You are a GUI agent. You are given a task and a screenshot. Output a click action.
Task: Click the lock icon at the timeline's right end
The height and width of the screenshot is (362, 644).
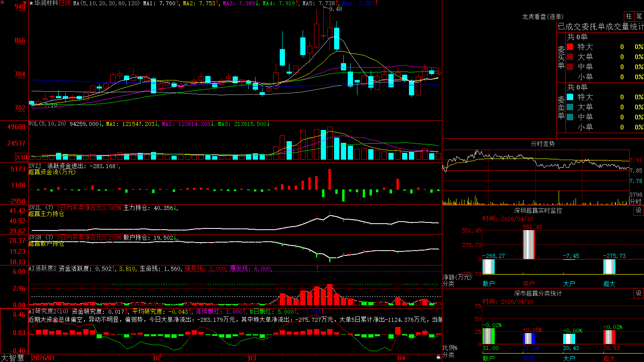(438, 357)
